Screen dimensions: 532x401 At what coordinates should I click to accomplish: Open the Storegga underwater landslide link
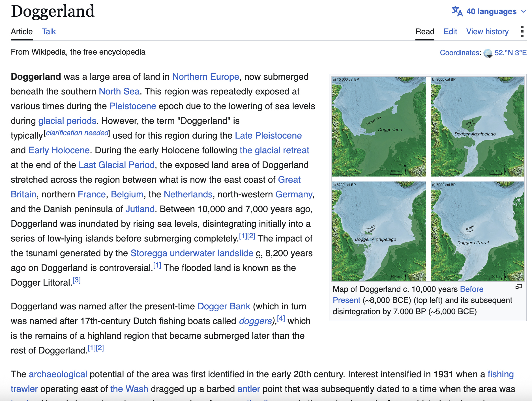tap(192, 253)
